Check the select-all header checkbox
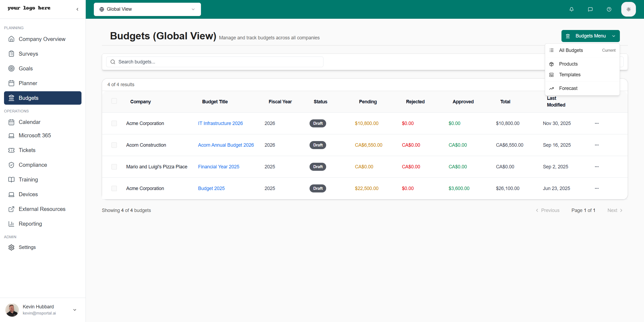The width and height of the screenshot is (644, 322). pyautogui.click(x=114, y=101)
